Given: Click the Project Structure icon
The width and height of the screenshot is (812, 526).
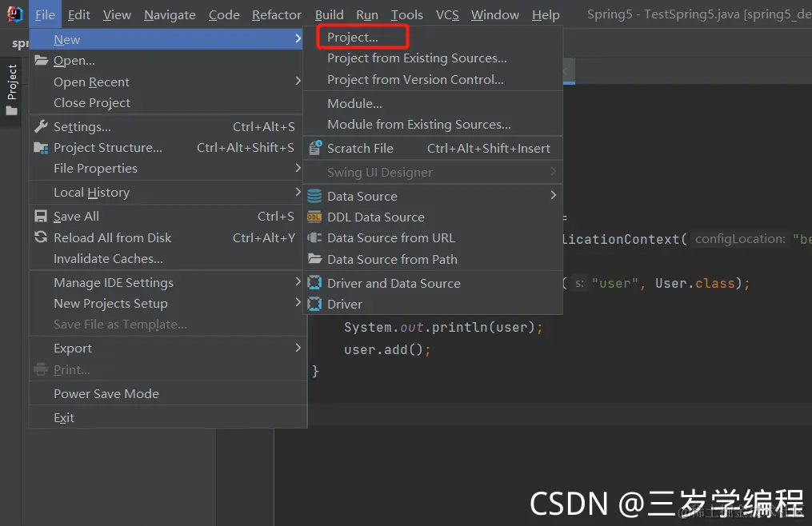Looking at the screenshot, I should coord(41,148).
